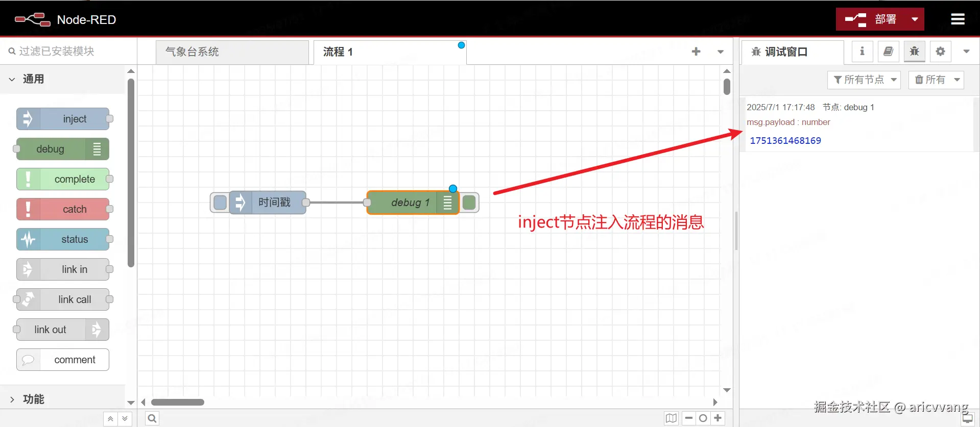
Task: Click the palette vertical scrollbar thumb
Action: [131, 172]
